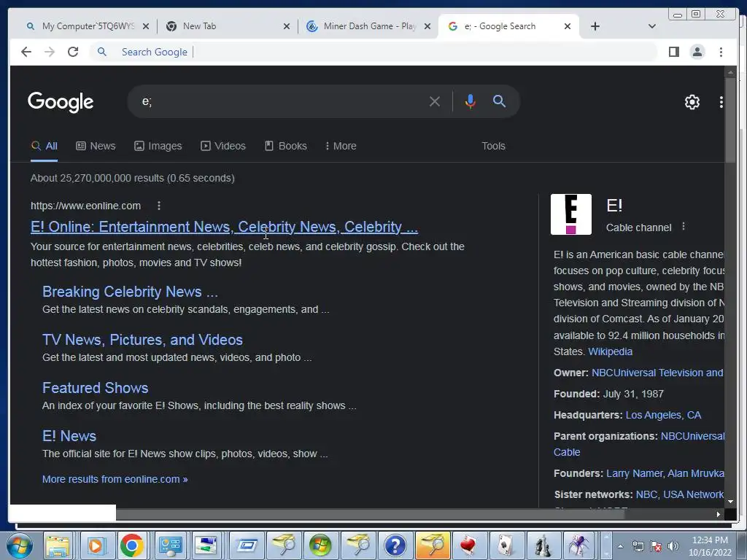Open the Featured Shows sitelink
Viewport: 747px width, 560px height.
click(x=96, y=388)
